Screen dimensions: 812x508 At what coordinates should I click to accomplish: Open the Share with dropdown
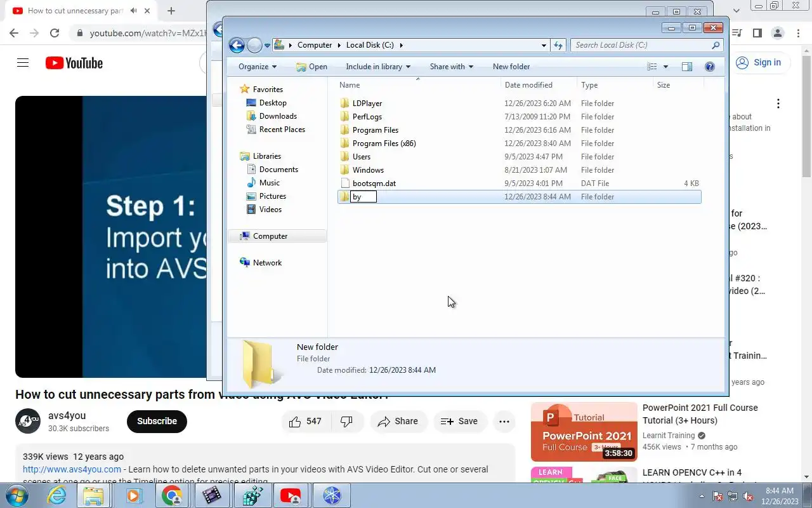[x=451, y=67]
